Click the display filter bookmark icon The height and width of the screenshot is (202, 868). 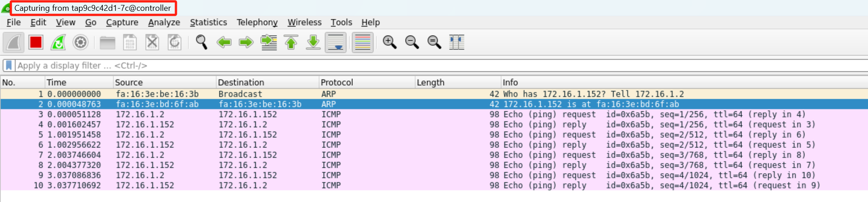[9, 65]
